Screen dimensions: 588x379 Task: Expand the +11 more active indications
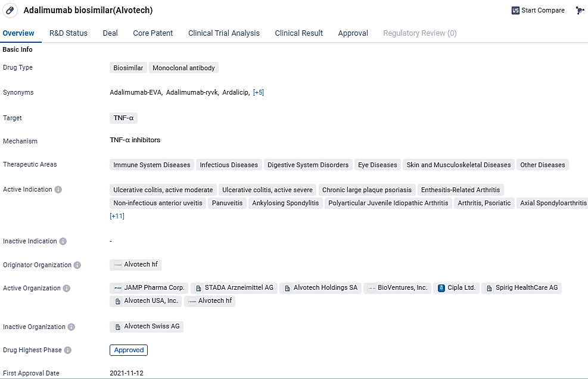coord(117,216)
